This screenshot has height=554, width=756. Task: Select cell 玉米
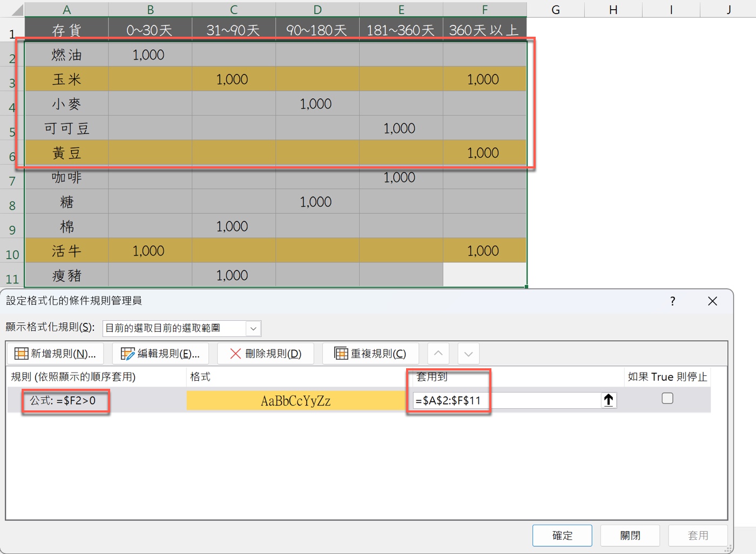pyautogui.click(x=66, y=79)
